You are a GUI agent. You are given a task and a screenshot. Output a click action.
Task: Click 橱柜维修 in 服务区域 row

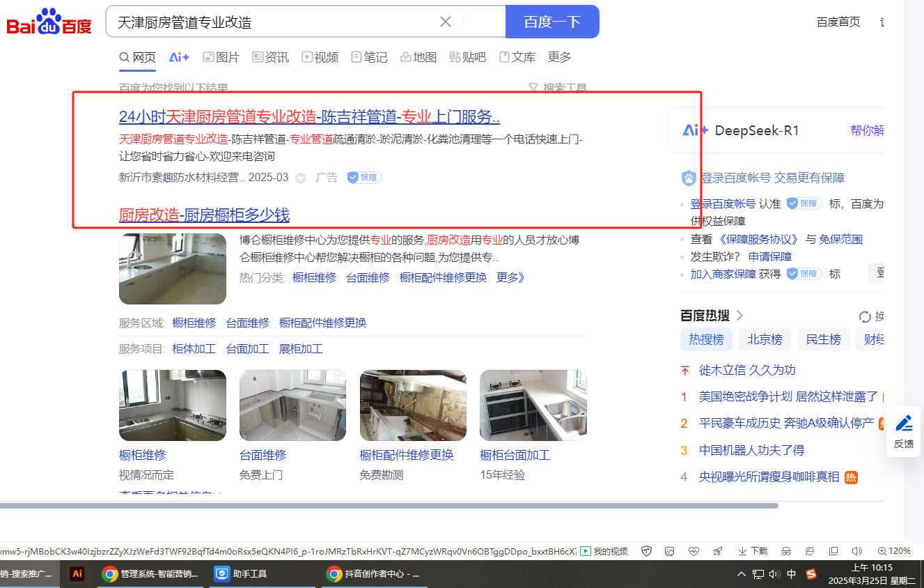[x=194, y=323]
